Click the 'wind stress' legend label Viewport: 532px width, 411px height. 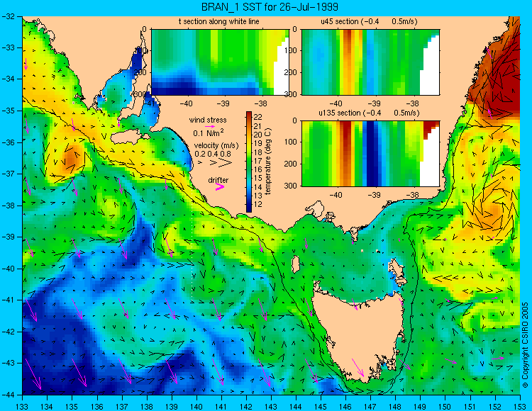coord(208,120)
